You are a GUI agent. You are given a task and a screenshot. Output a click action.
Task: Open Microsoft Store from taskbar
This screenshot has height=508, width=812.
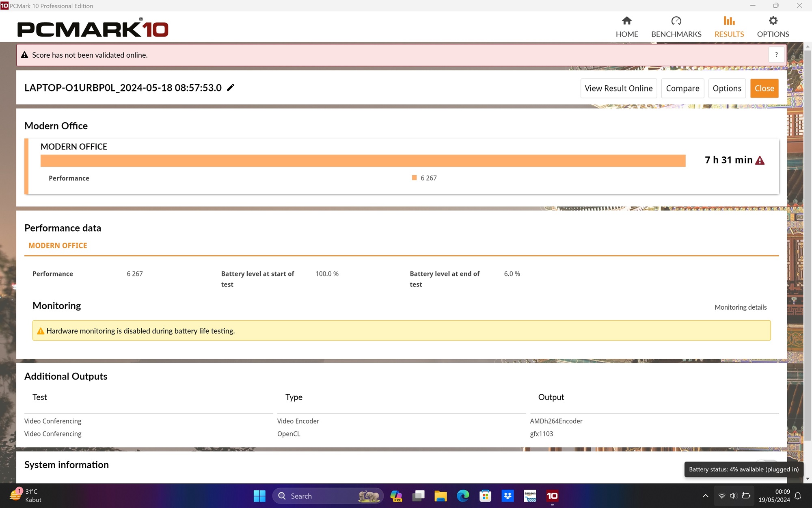click(x=485, y=496)
